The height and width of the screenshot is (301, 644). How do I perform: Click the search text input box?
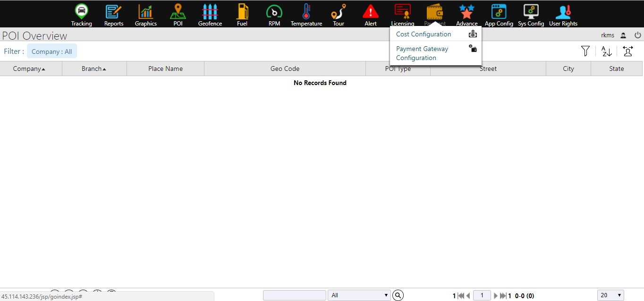(x=294, y=295)
